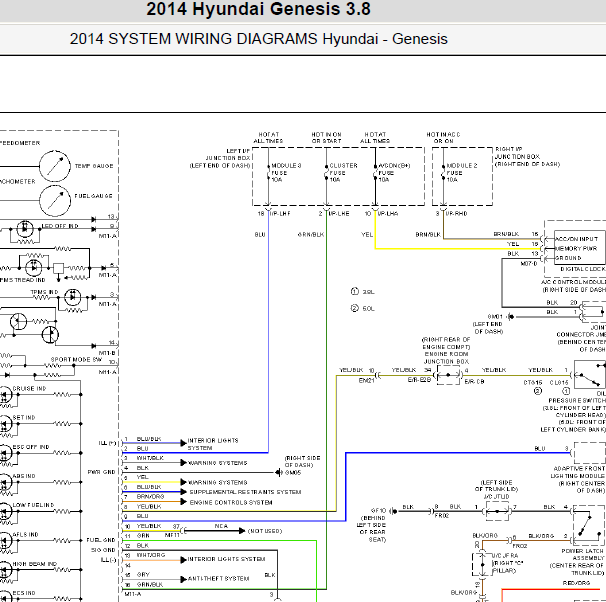This screenshot has height=602, width=606.
Task: Click the MODULE 3 FUSE 10A label
Action: coord(286,173)
